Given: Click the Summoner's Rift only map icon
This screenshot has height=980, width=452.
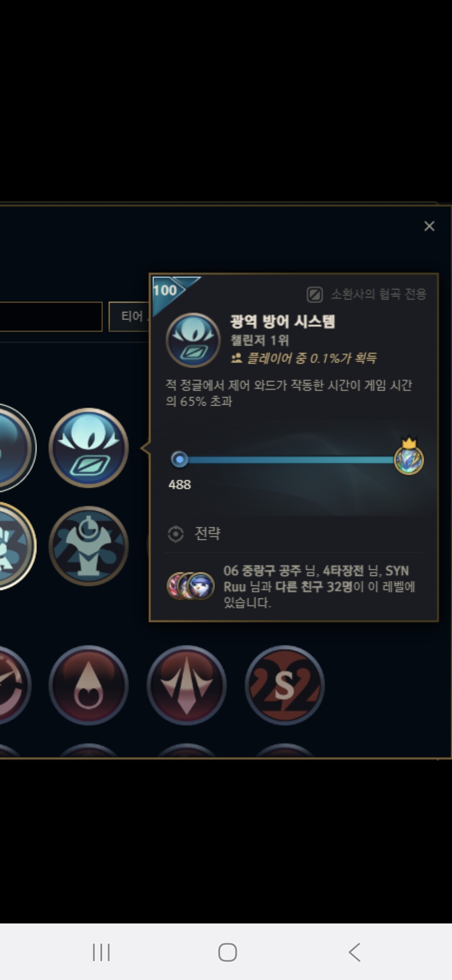Looking at the screenshot, I should click(315, 294).
